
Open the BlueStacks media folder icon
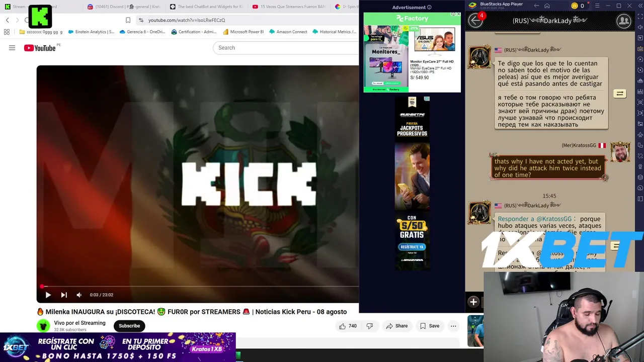click(x=640, y=123)
